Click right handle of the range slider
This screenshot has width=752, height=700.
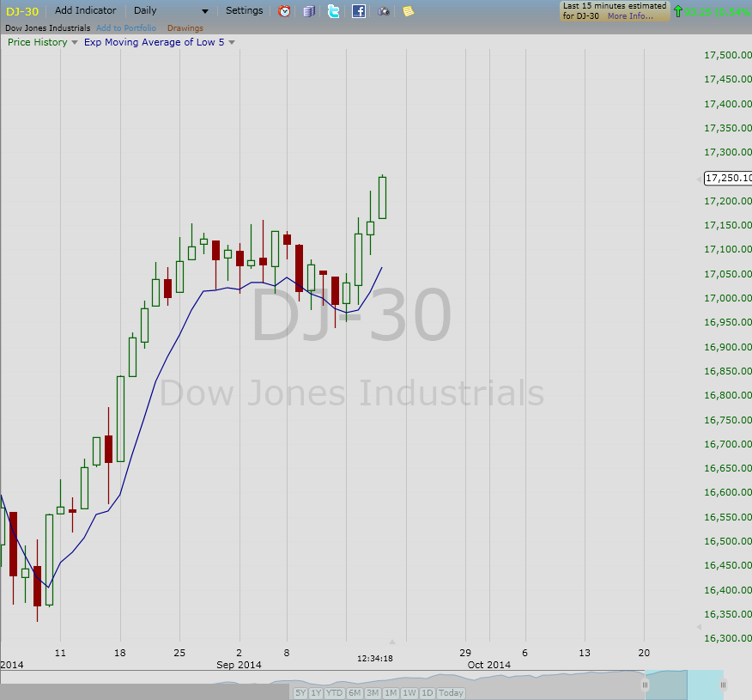(723, 685)
